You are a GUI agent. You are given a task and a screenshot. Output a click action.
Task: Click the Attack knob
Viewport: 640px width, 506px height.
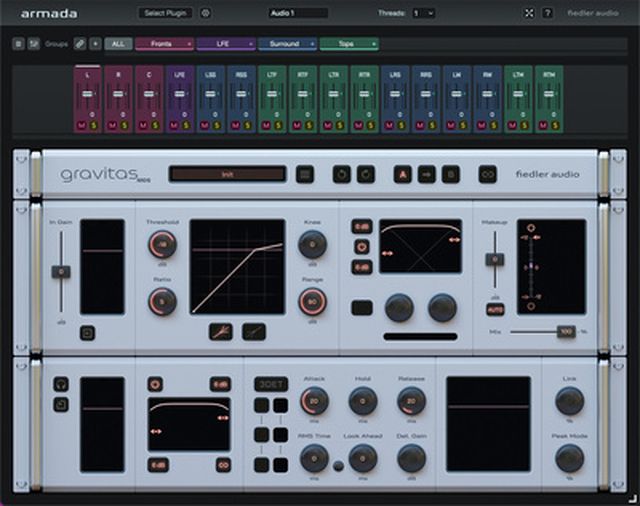coord(314,401)
